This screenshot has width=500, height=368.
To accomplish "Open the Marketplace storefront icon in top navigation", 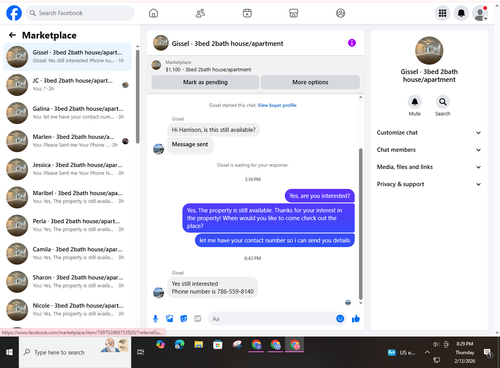I will 294,13.
